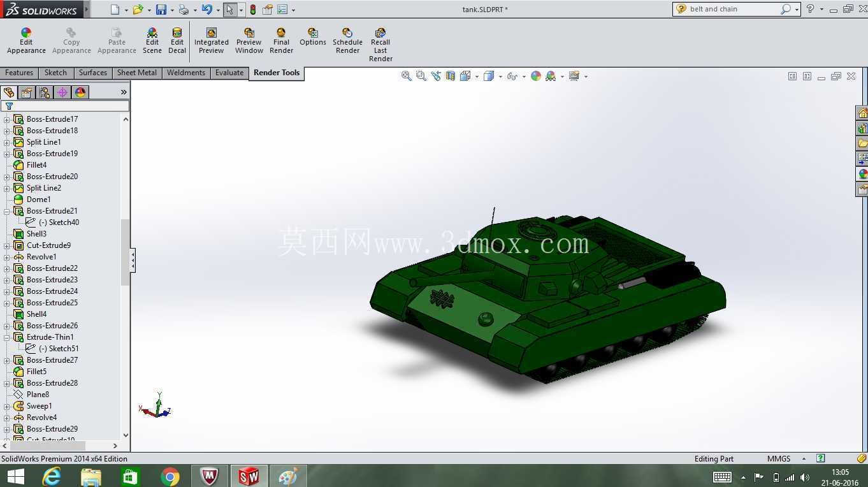Open the PropertyManager tab icon
Image resolution: width=868 pixels, height=487 pixels.
[x=27, y=92]
